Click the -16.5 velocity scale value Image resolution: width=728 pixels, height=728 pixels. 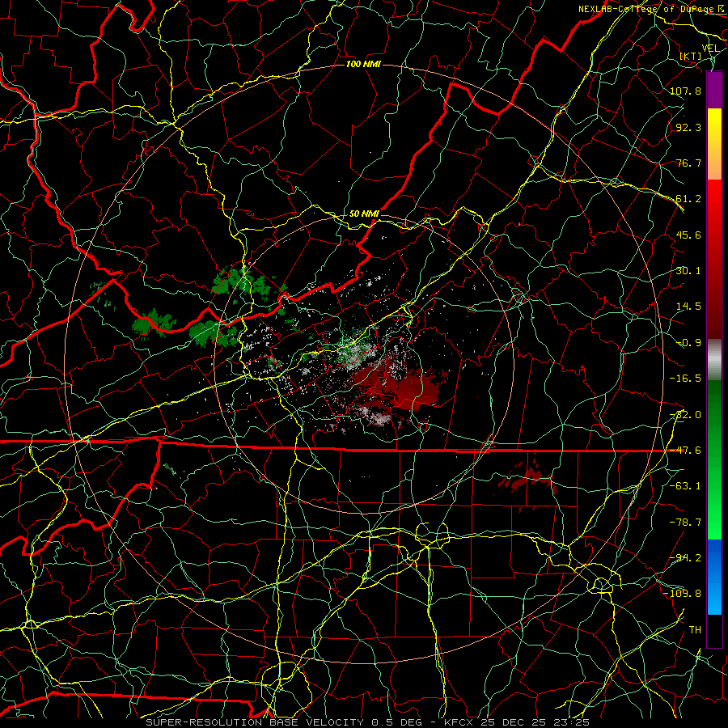pyautogui.click(x=685, y=379)
